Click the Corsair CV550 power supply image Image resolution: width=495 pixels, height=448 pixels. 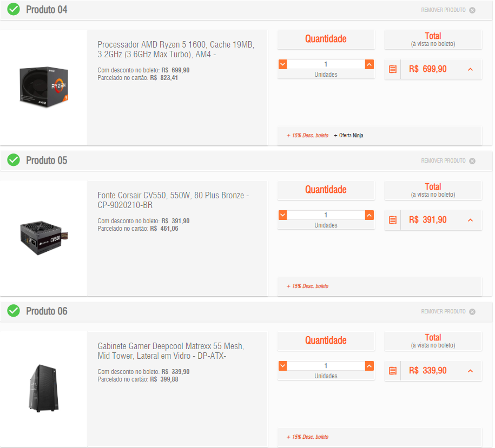click(x=44, y=238)
